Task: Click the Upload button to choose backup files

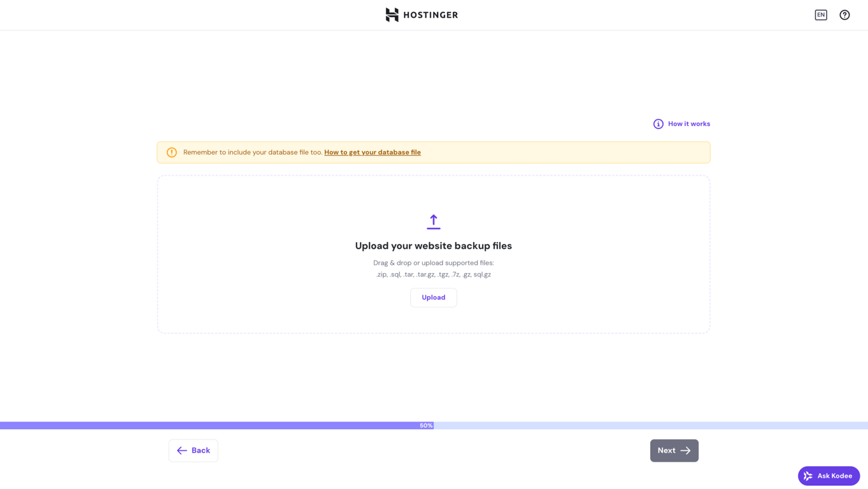Action: coord(433,297)
